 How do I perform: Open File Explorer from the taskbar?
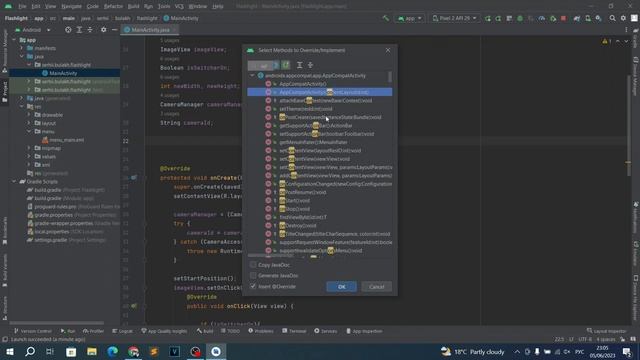pos(92,351)
